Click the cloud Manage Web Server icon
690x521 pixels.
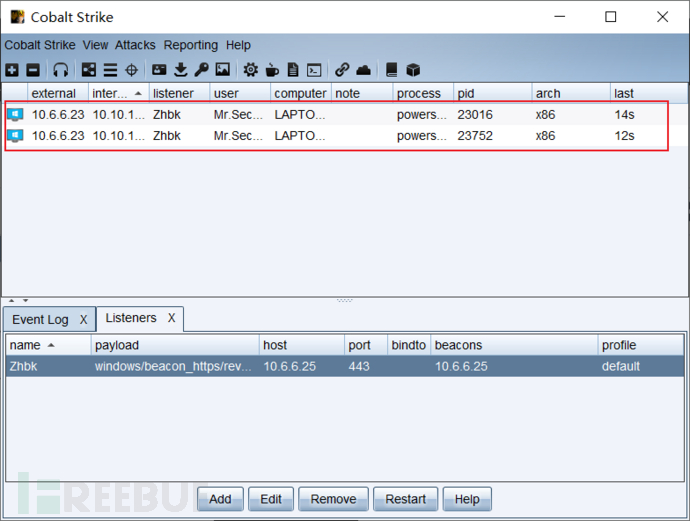(x=363, y=70)
